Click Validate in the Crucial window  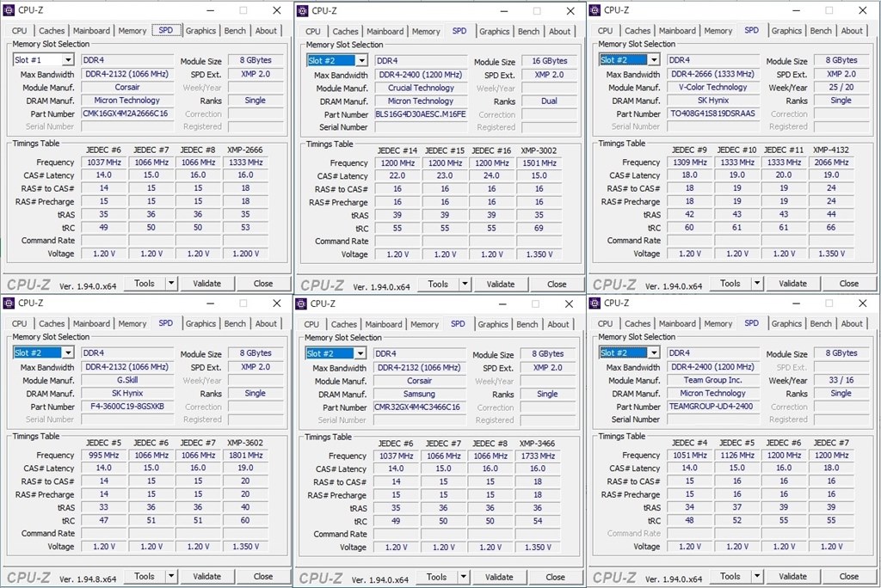[x=501, y=285]
